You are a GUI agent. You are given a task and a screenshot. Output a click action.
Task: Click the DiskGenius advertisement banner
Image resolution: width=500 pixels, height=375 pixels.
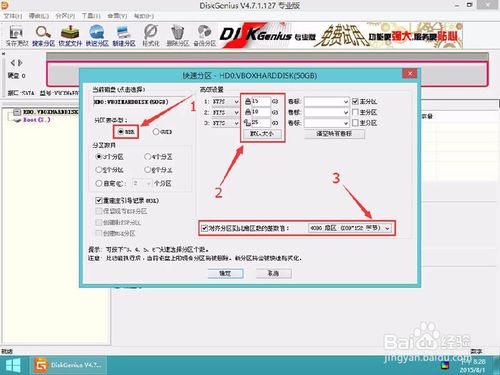click(x=341, y=36)
